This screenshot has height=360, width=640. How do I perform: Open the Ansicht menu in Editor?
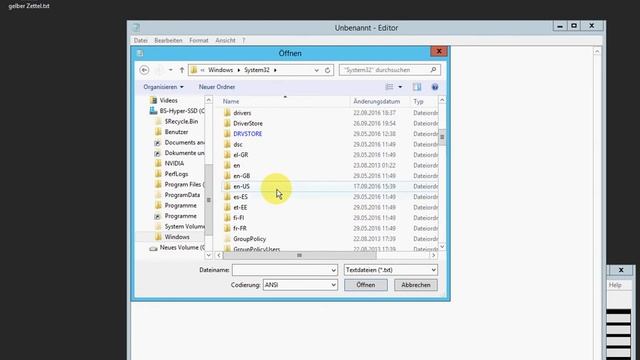[x=225, y=40]
